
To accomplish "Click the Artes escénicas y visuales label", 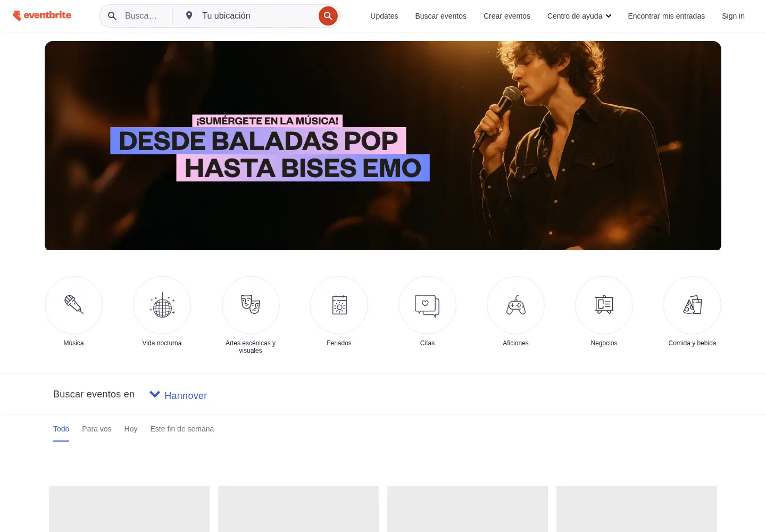I will coord(251,347).
